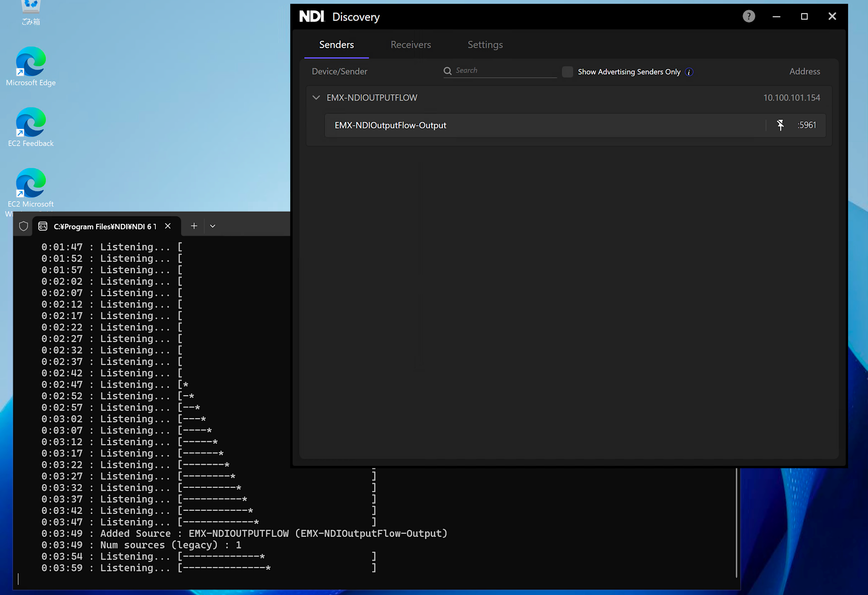Switch to the Settings tab

tap(485, 45)
